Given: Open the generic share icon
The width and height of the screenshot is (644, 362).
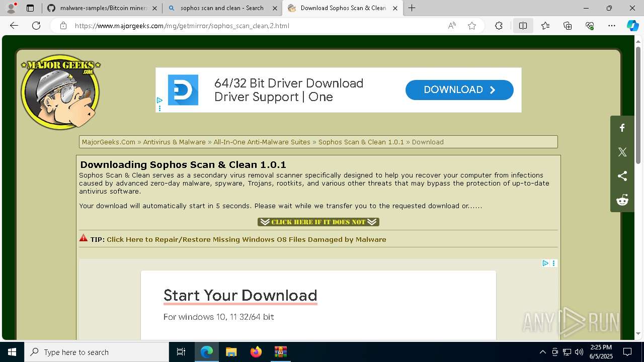Looking at the screenshot, I should 622,176.
